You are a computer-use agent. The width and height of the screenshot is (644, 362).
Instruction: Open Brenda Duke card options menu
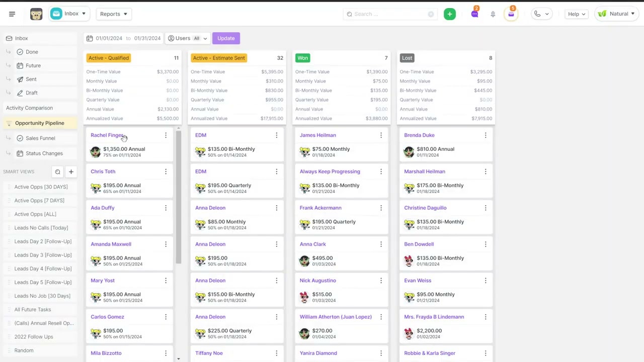coord(486,135)
